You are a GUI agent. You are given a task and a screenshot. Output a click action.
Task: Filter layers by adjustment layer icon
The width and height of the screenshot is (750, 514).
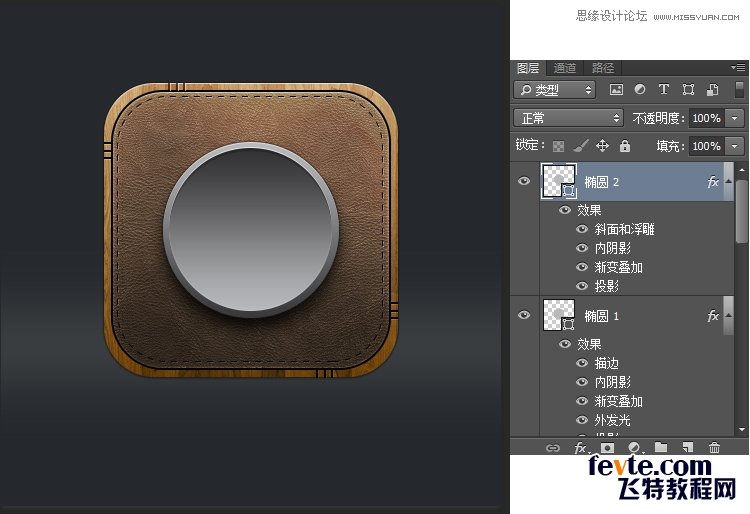(640, 89)
